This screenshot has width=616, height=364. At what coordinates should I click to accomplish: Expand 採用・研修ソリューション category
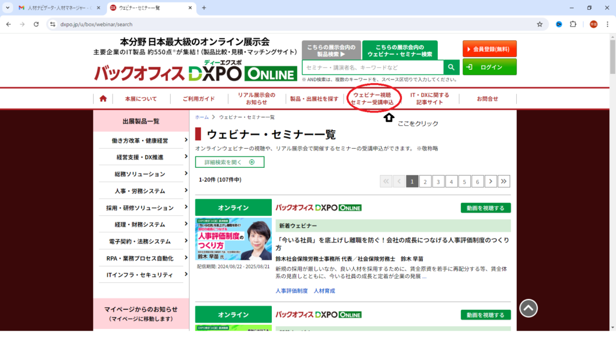click(x=141, y=208)
